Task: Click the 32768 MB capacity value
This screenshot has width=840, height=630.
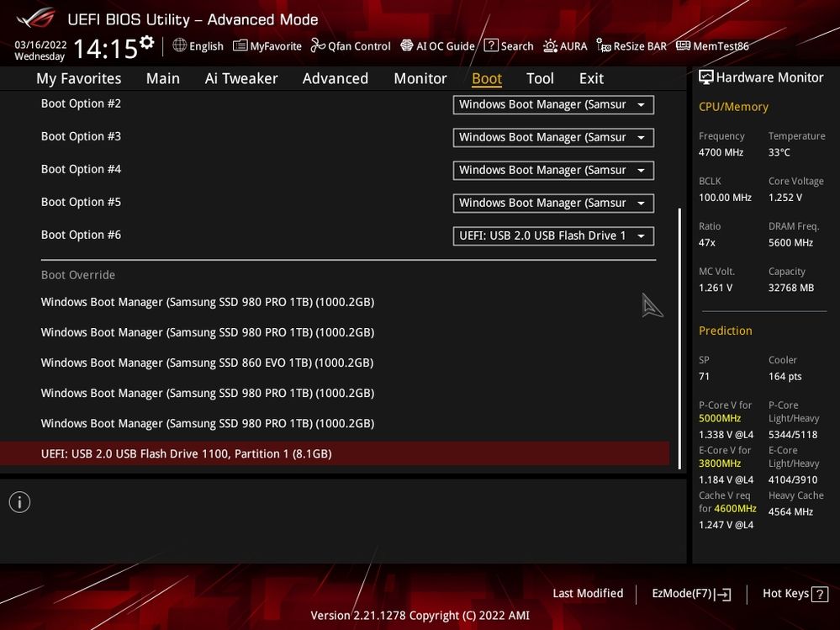Action: tap(791, 288)
